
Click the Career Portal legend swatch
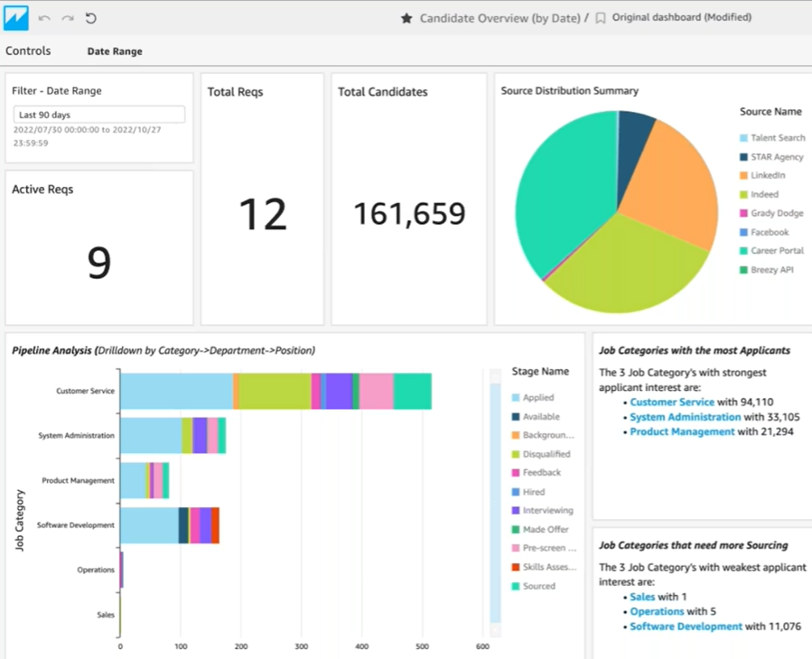(743, 251)
